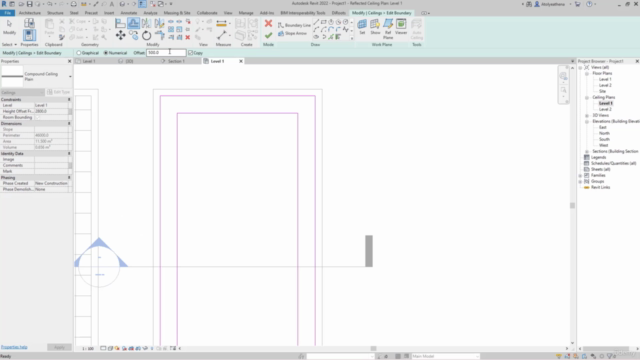Screen dimensions: 640x360
Task: Collapse the Dimensions section in Properties
Action: click(69, 123)
